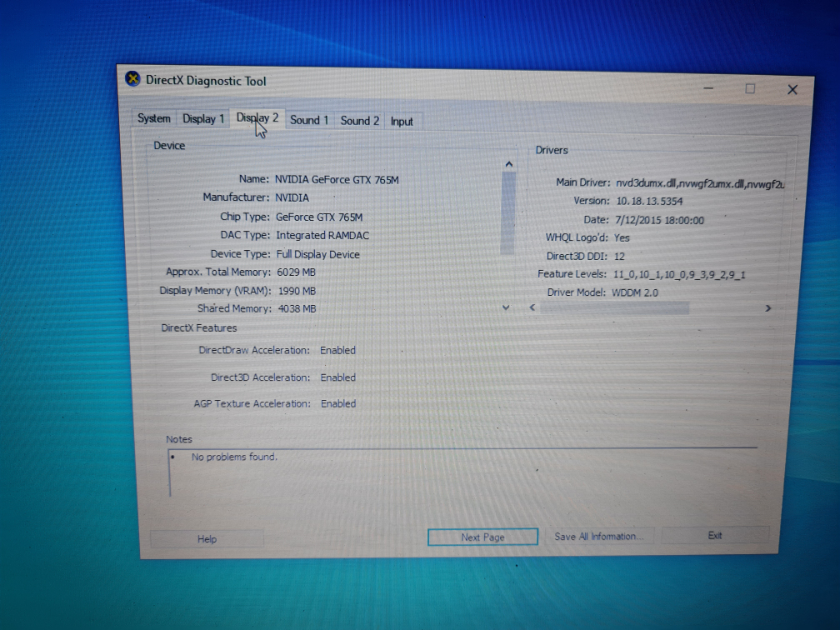This screenshot has width=840, height=630.
Task: Click the No problems found note
Action: pos(235,457)
